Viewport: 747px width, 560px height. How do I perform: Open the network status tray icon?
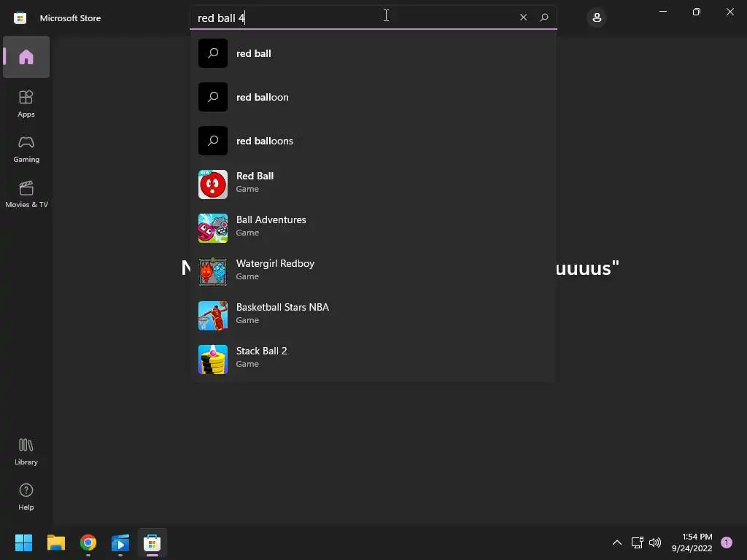(x=637, y=542)
